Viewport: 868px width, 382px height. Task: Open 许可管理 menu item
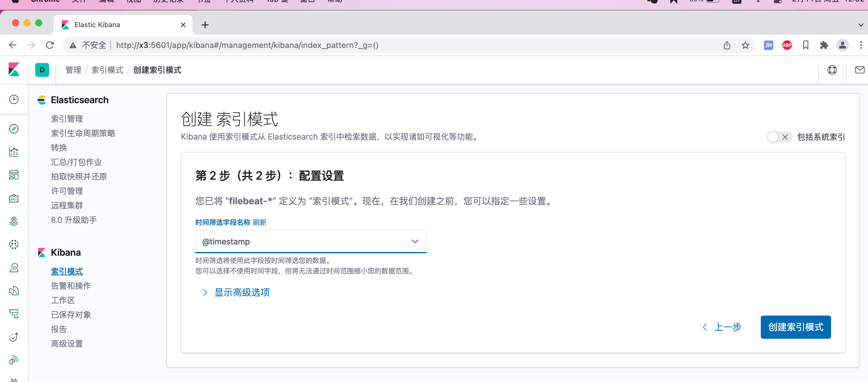[67, 191]
